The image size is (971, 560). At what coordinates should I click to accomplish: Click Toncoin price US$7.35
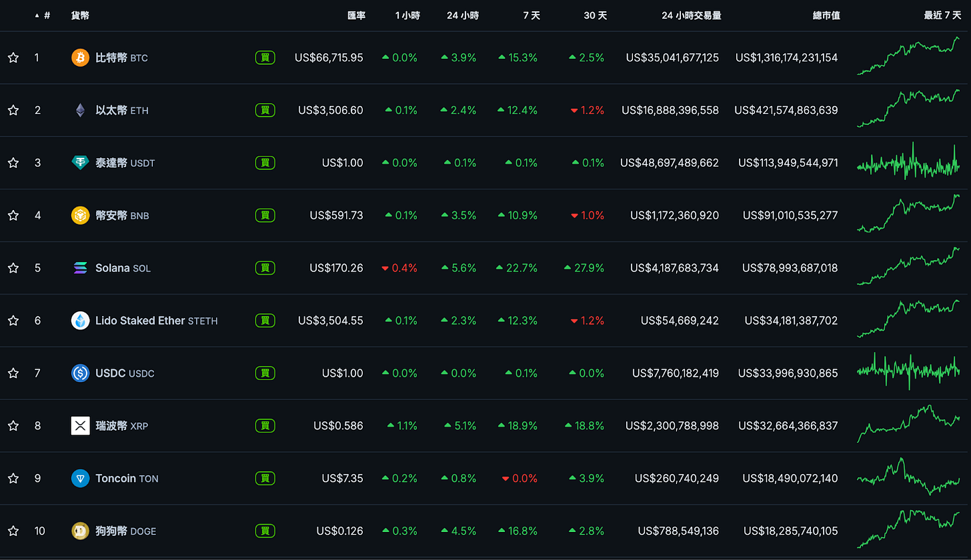(342, 479)
